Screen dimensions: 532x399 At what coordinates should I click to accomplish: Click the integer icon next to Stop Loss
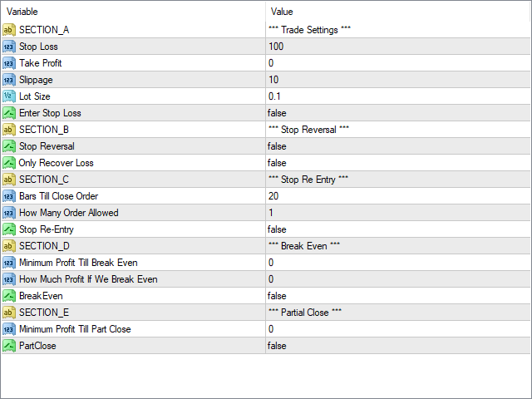[9, 47]
